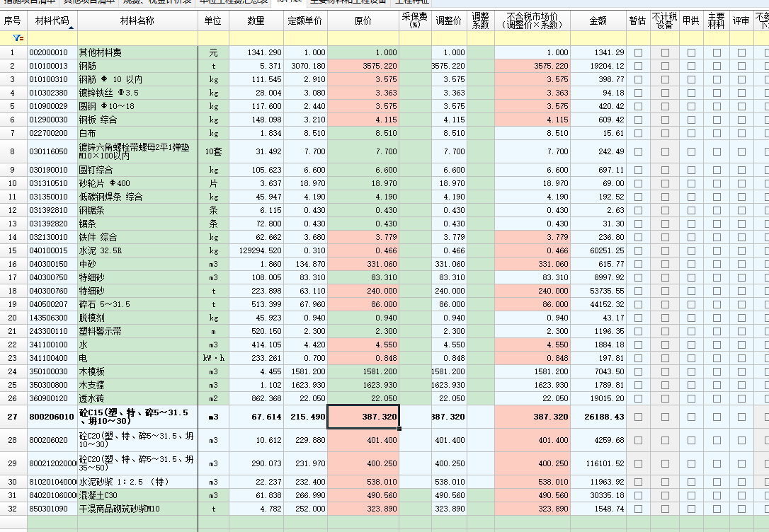
Task: Enable 甲供 checkbox for 木模板 row
Action: 691,371
